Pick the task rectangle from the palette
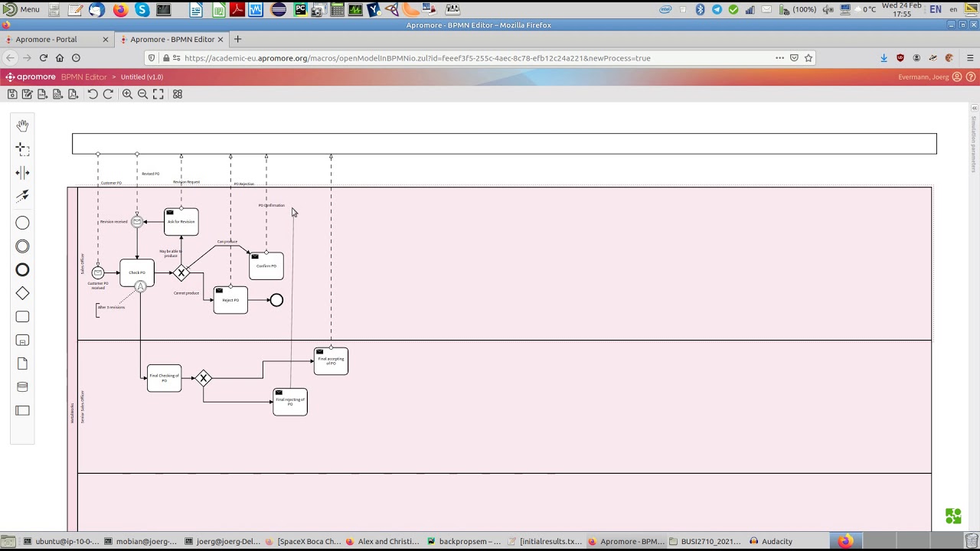The width and height of the screenshot is (980, 551). coord(22,317)
